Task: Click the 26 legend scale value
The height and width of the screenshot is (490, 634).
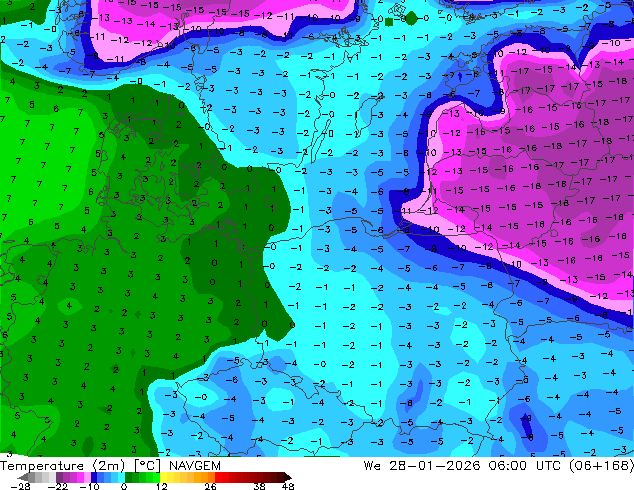Action: click(x=210, y=486)
